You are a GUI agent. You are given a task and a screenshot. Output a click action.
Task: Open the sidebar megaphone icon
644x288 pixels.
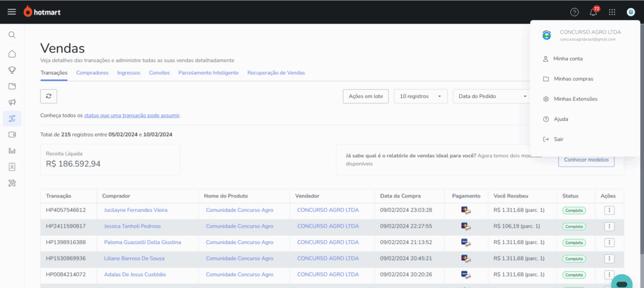12,102
